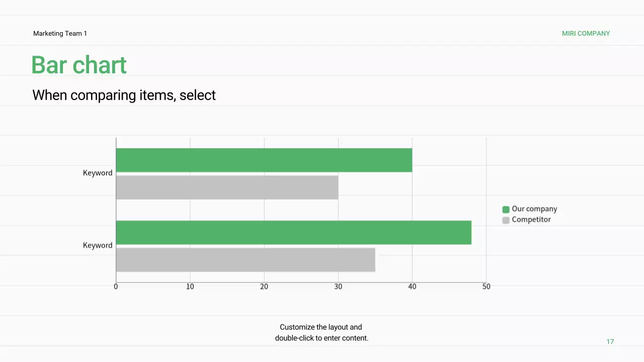The image size is (644, 362).
Task: Click the Marketing Team 1 header label
Action: point(60,34)
